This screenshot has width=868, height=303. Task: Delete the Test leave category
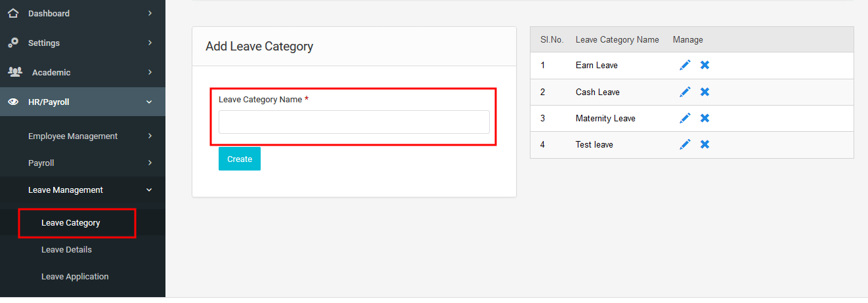coord(705,144)
